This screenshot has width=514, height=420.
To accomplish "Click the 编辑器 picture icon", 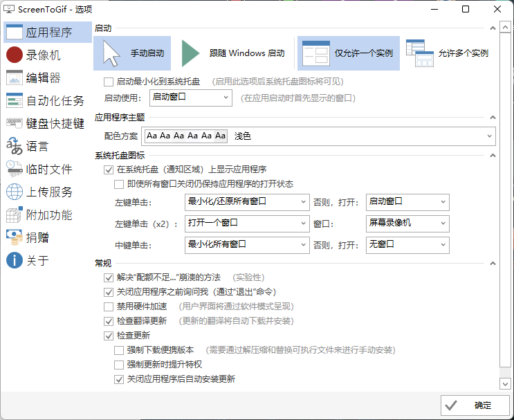I will tap(15, 77).
